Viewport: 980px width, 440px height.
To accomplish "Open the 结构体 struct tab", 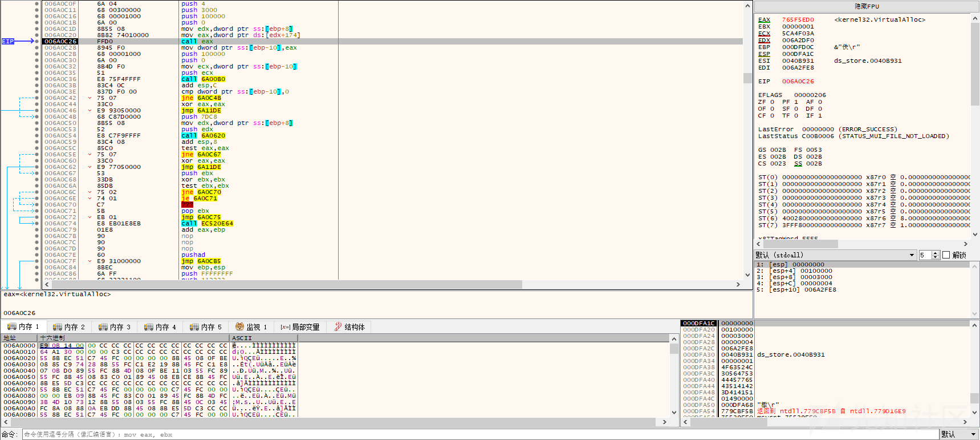I will tap(349, 327).
